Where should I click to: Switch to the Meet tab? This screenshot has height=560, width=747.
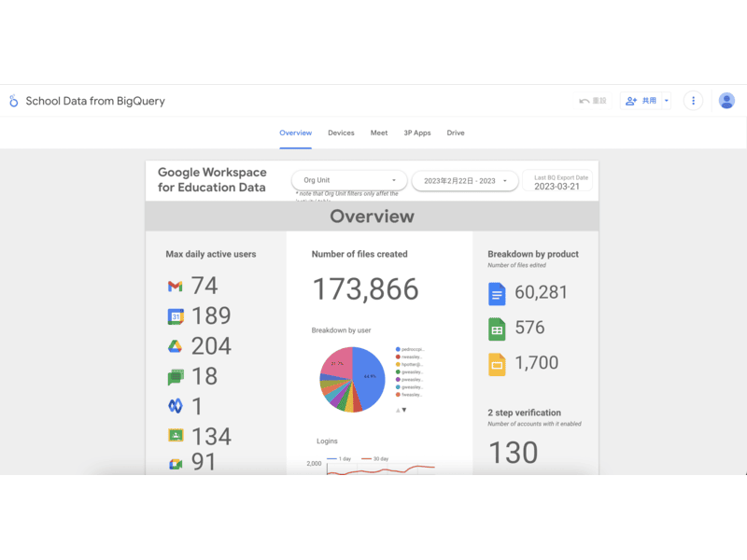tap(379, 133)
